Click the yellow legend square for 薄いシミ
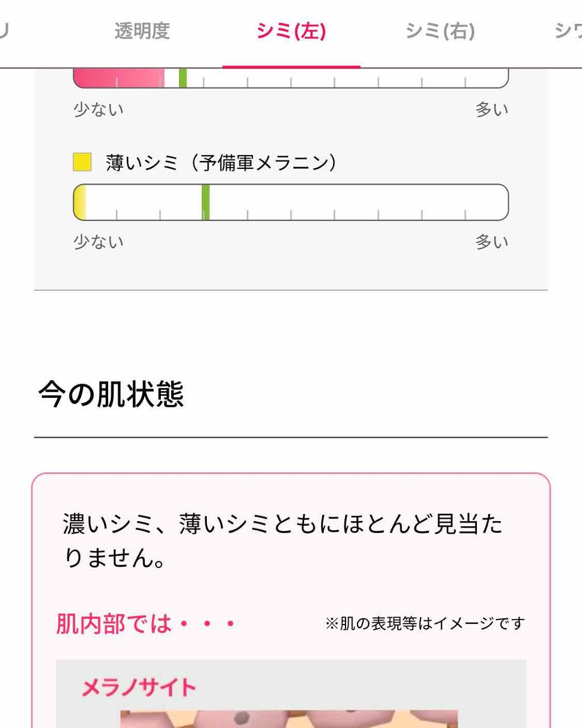Image resolution: width=582 pixels, height=728 pixels. coord(82,163)
